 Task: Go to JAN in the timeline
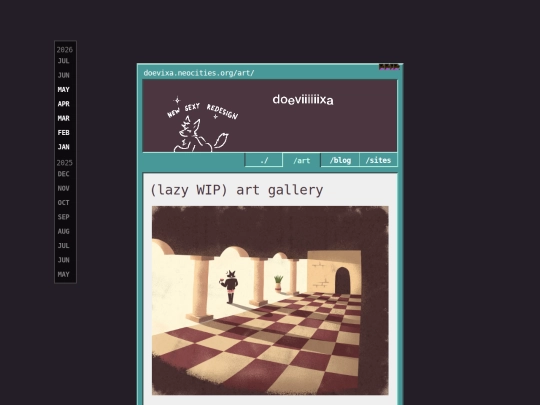(64, 147)
